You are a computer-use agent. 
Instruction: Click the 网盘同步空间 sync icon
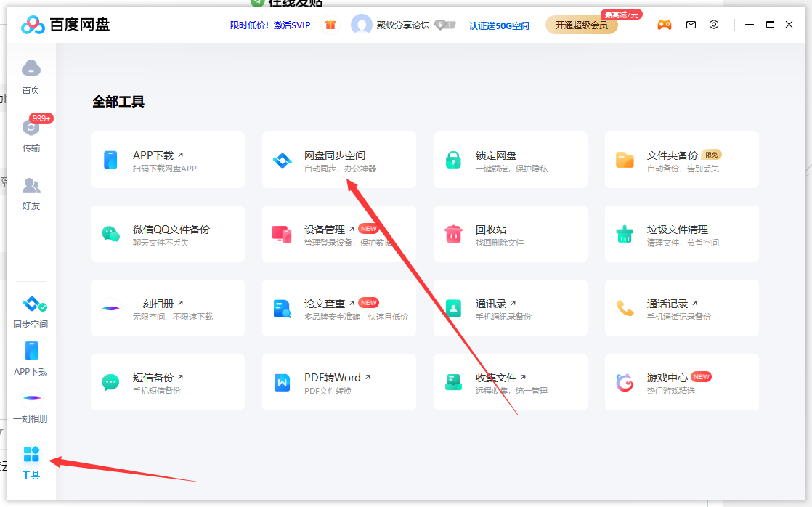(x=283, y=161)
